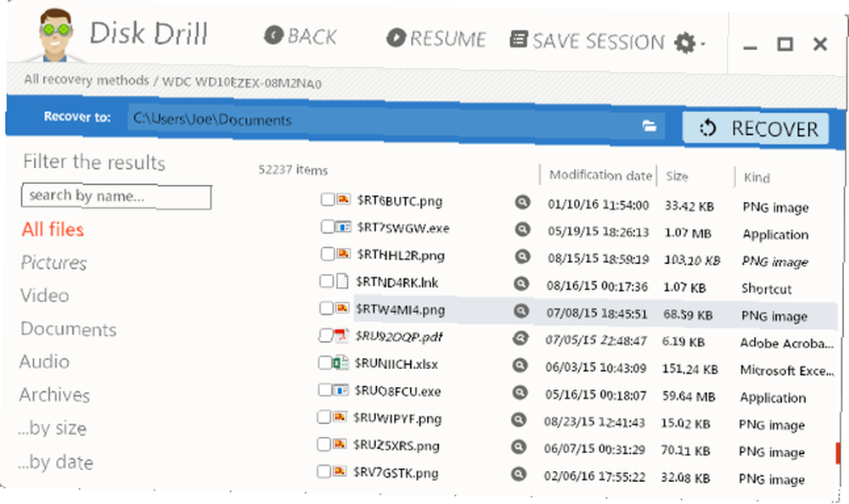Minimize the Disk Drill window
The width and height of the screenshot is (849, 504).
750,48
